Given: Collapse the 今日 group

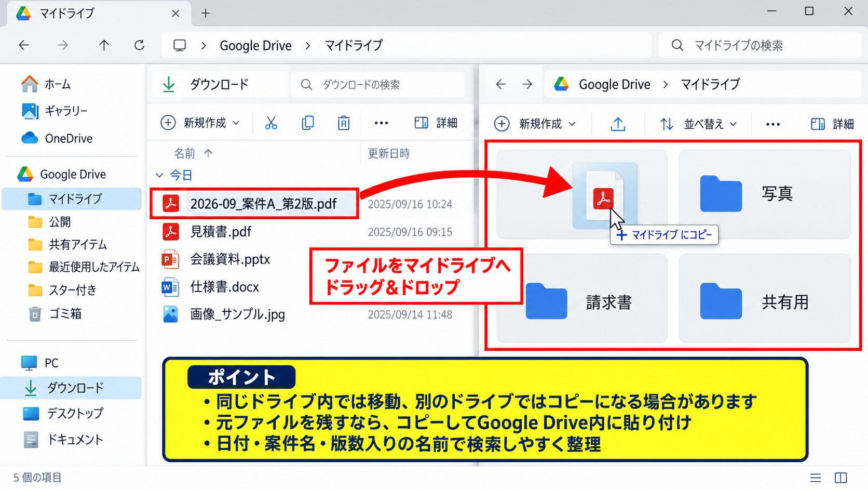Looking at the screenshot, I should coord(159,175).
